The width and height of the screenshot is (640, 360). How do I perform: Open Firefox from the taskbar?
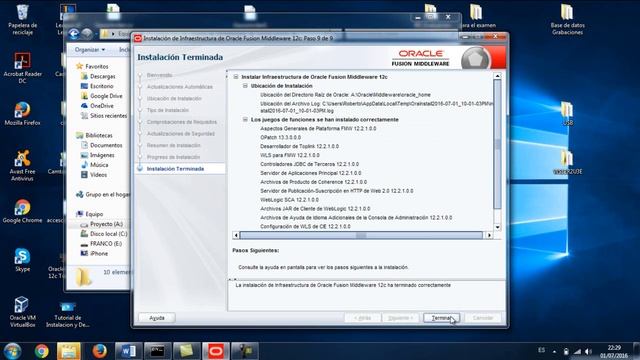99,351
